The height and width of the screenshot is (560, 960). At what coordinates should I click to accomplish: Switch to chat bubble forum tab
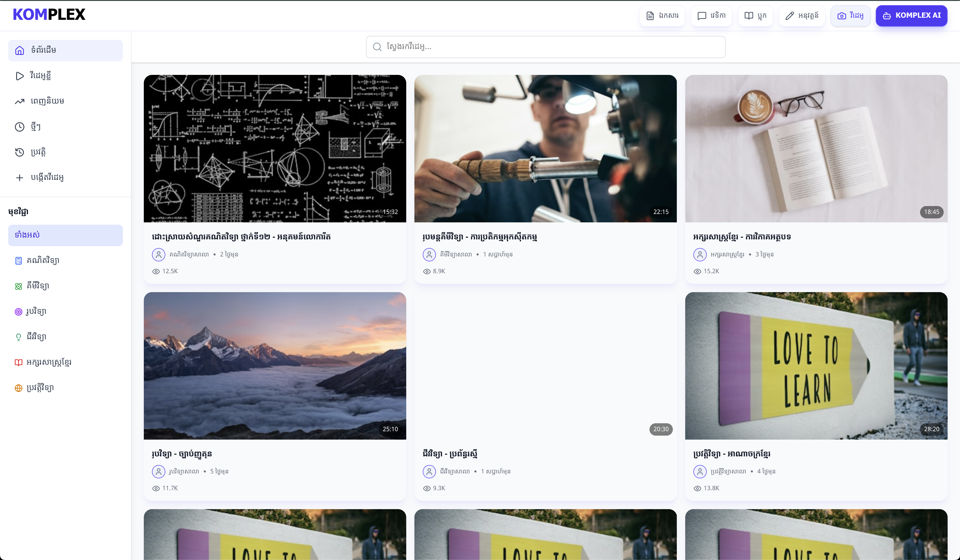[x=711, y=16]
